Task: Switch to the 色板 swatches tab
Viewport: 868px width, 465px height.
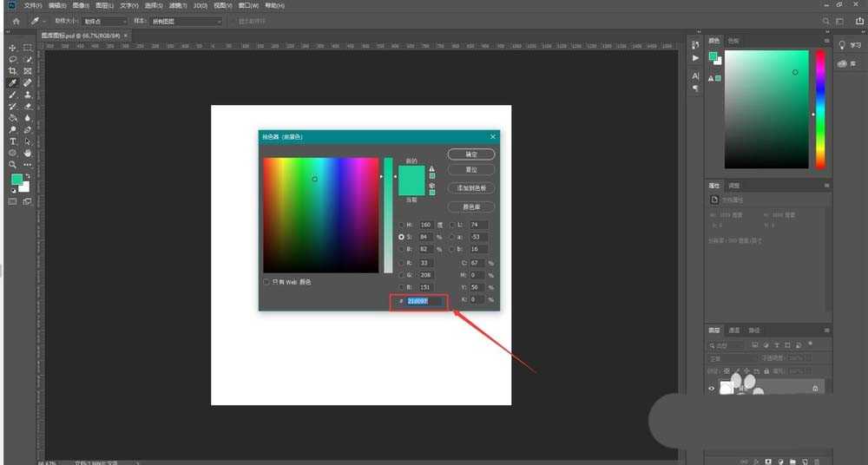Action: click(x=733, y=41)
